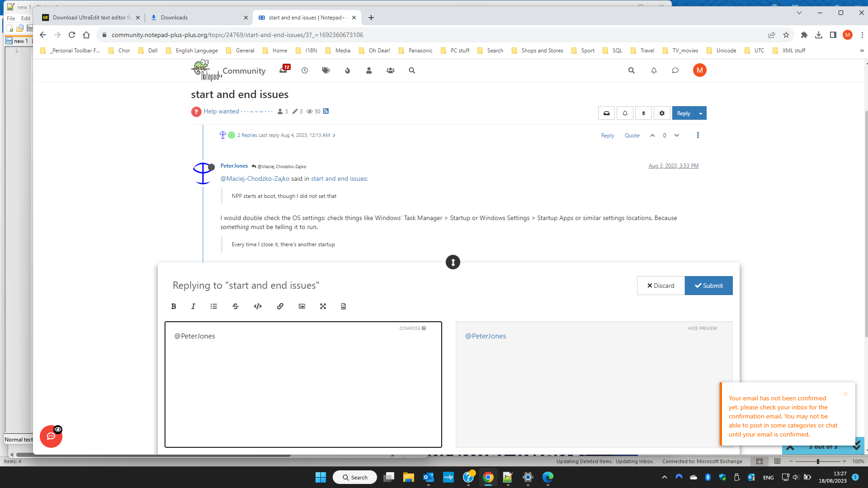Open unread topics inbox with 12 badge

(x=284, y=70)
